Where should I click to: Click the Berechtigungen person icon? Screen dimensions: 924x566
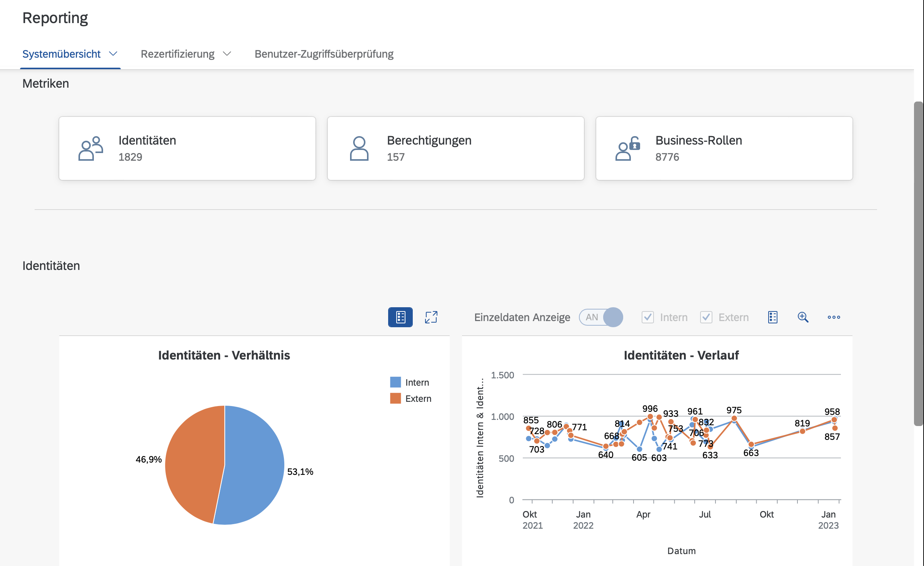click(x=359, y=148)
